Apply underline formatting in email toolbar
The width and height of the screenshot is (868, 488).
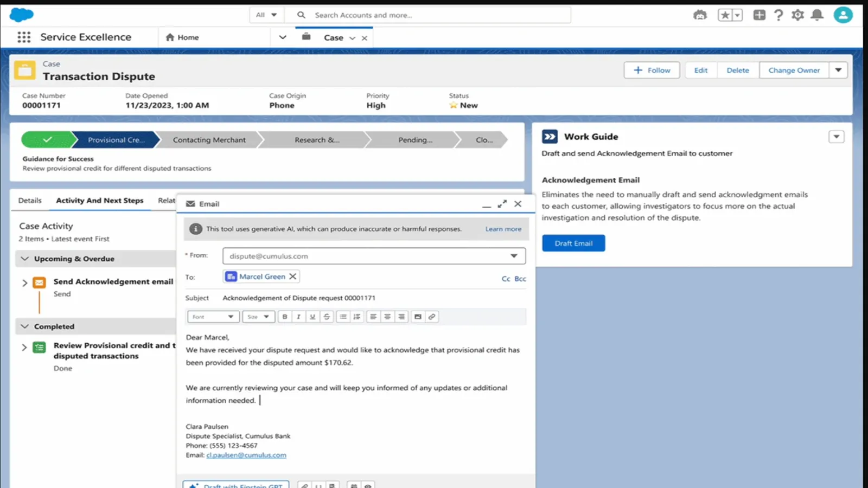click(312, 317)
